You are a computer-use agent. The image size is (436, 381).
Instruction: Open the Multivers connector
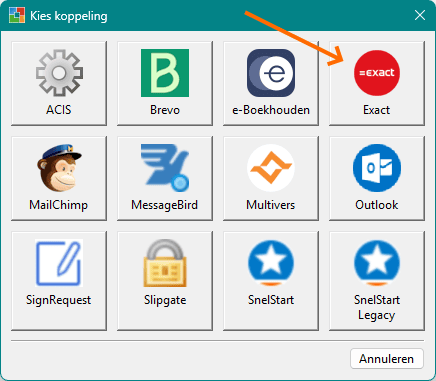pyautogui.click(x=271, y=178)
